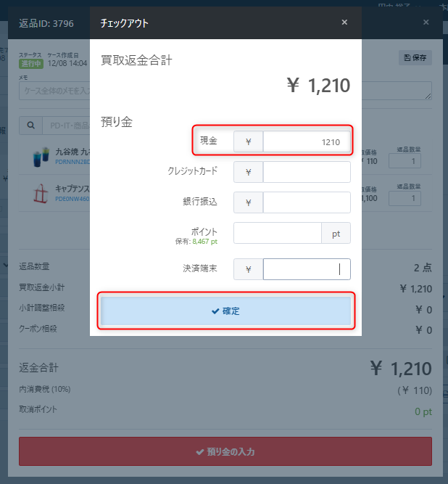Confirm payment with the 確定 button
The image size is (448, 484).
pos(225,311)
